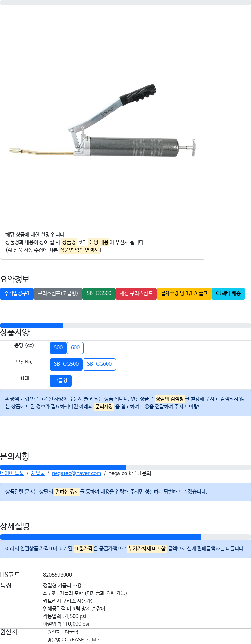Click the green SB-GG500 summary tag
This screenshot has width=251, height=644.
point(99,294)
